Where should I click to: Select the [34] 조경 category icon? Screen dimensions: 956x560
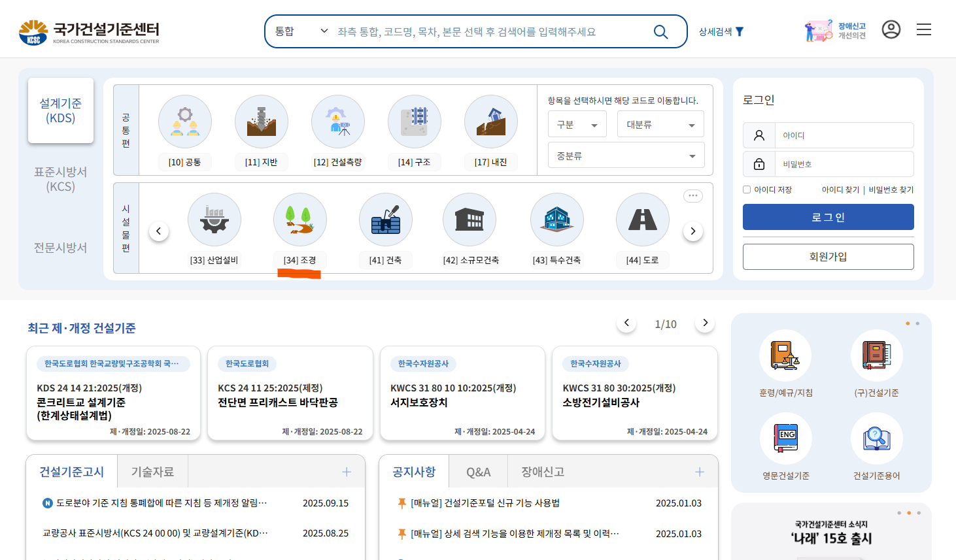[x=300, y=220]
